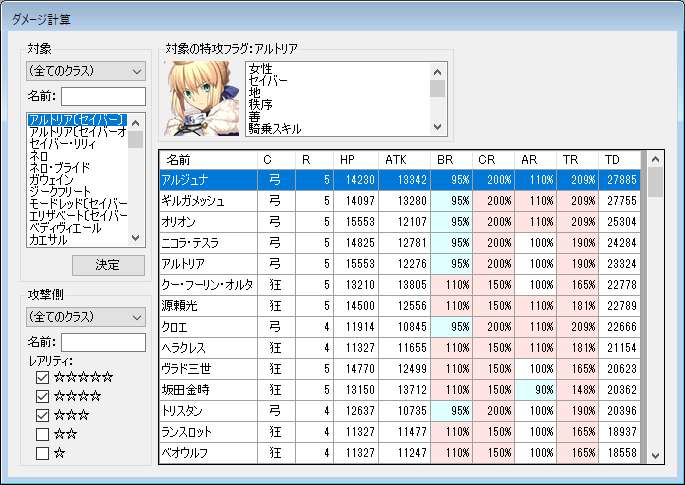
Task: Click the Artoria character portrait
Action: (203, 98)
